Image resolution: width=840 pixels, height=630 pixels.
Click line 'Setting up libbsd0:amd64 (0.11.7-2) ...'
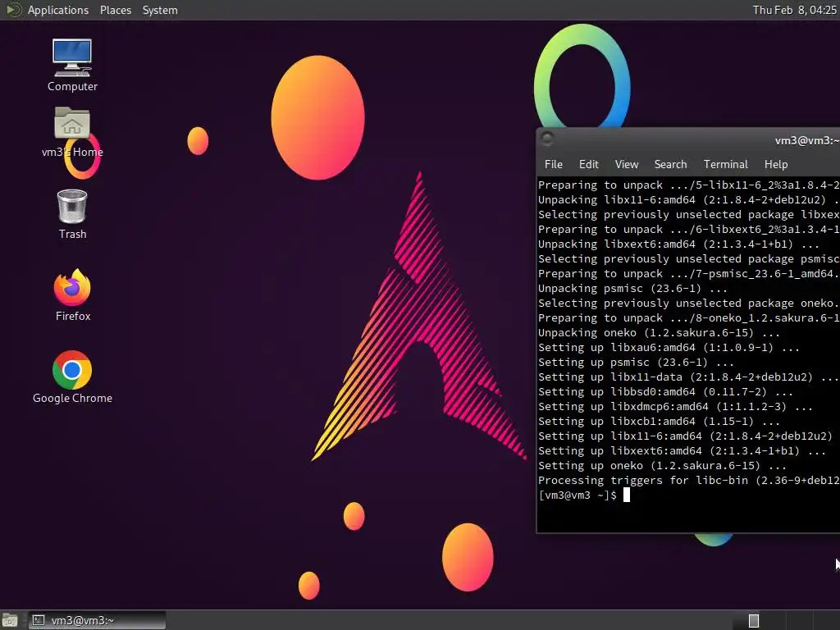[x=665, y=392]
